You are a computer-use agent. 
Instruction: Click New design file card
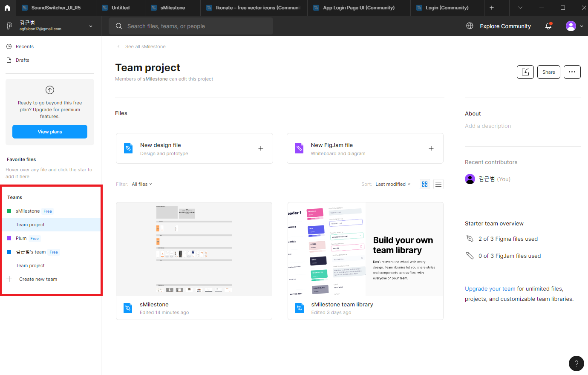point(194,148)
